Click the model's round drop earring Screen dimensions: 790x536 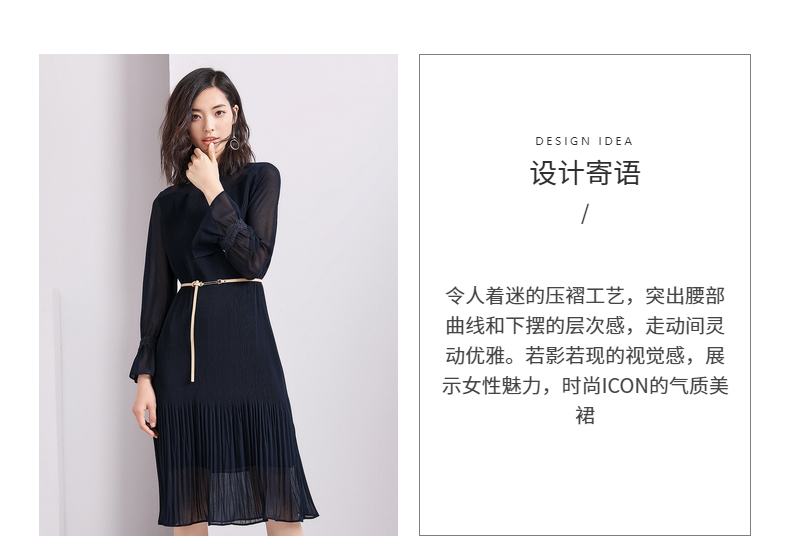[x=234, y=142]
